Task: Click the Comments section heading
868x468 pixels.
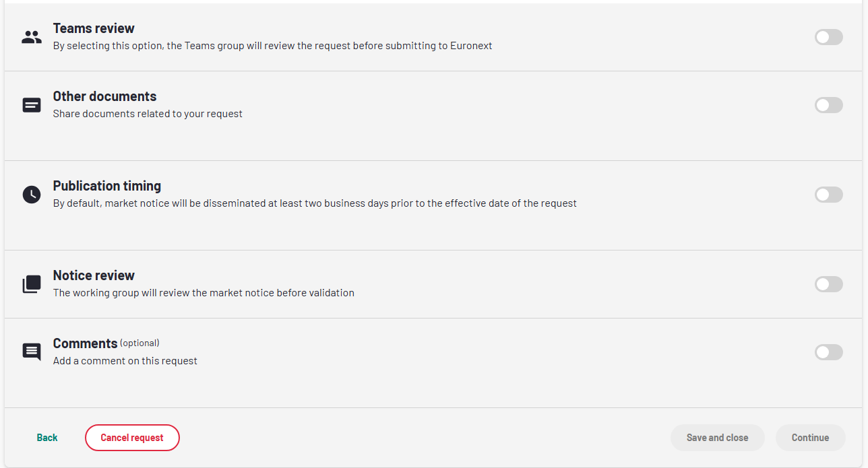Action: point(86,343)
